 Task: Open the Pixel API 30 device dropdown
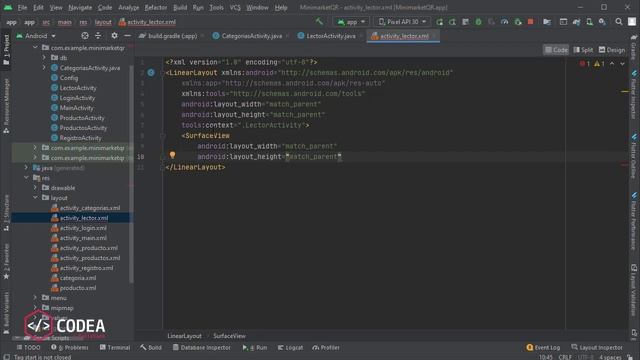[402, 22]
